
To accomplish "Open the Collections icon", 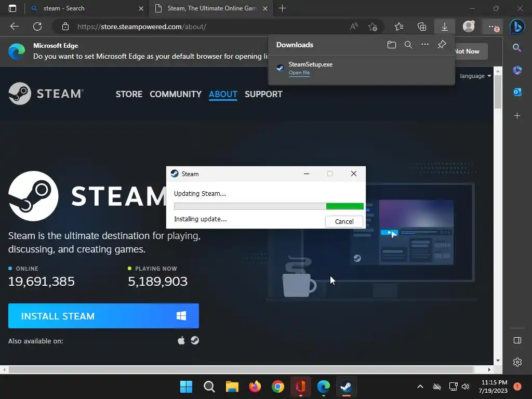I will click(422, 26).
